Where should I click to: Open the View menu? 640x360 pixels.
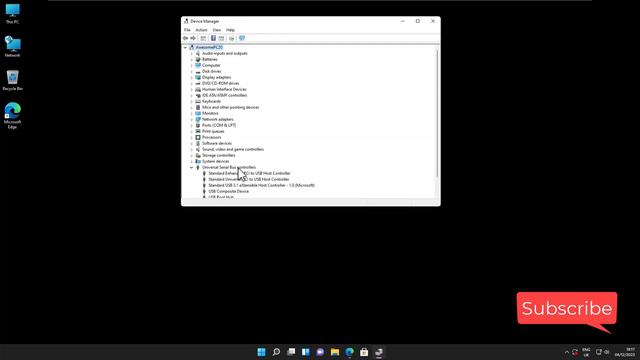[x=217, y=30]
